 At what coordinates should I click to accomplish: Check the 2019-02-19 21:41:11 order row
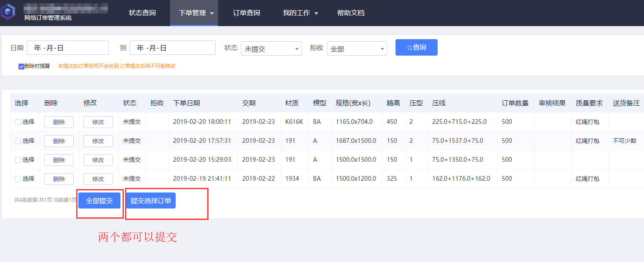tap(18, 179)
